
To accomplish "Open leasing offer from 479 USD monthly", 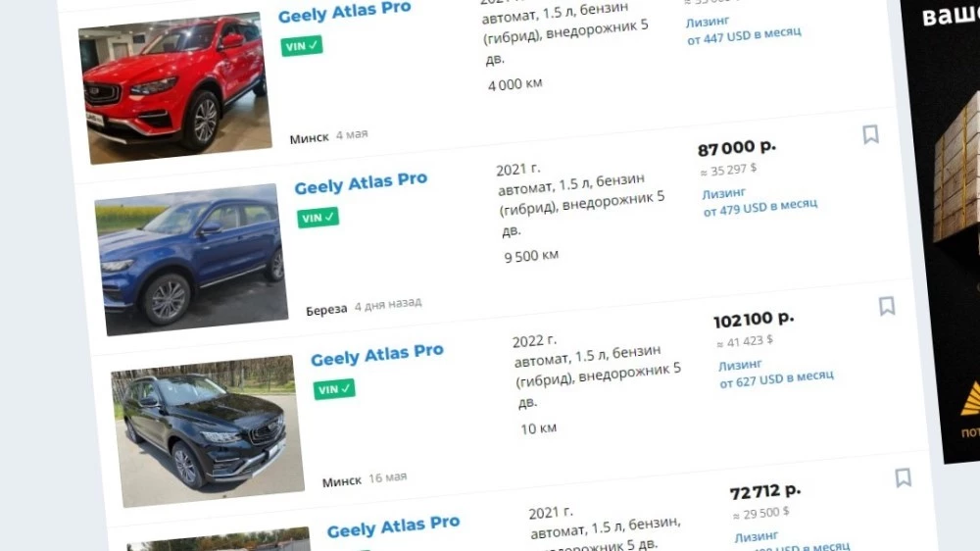I will pyautogui.click(x=759, y=202).
